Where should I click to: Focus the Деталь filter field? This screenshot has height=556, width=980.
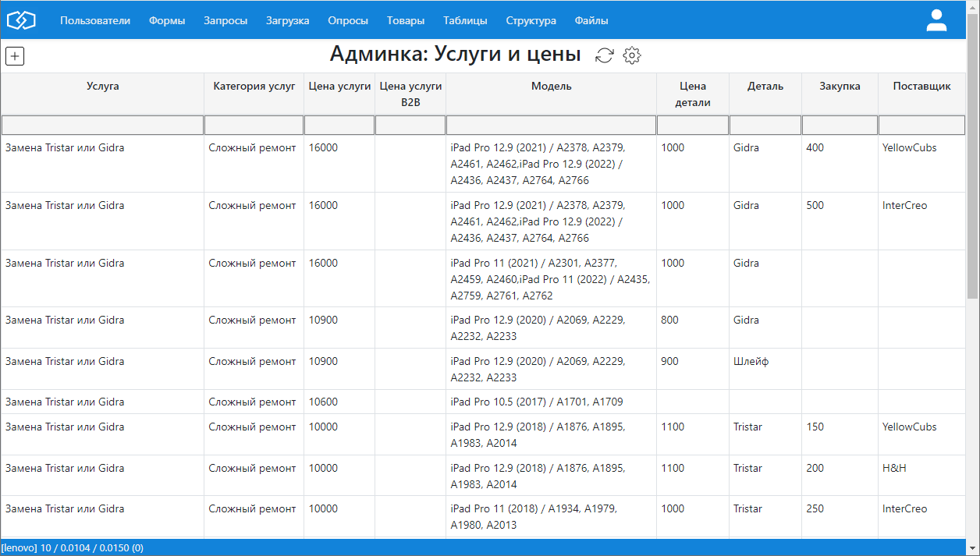765,125
